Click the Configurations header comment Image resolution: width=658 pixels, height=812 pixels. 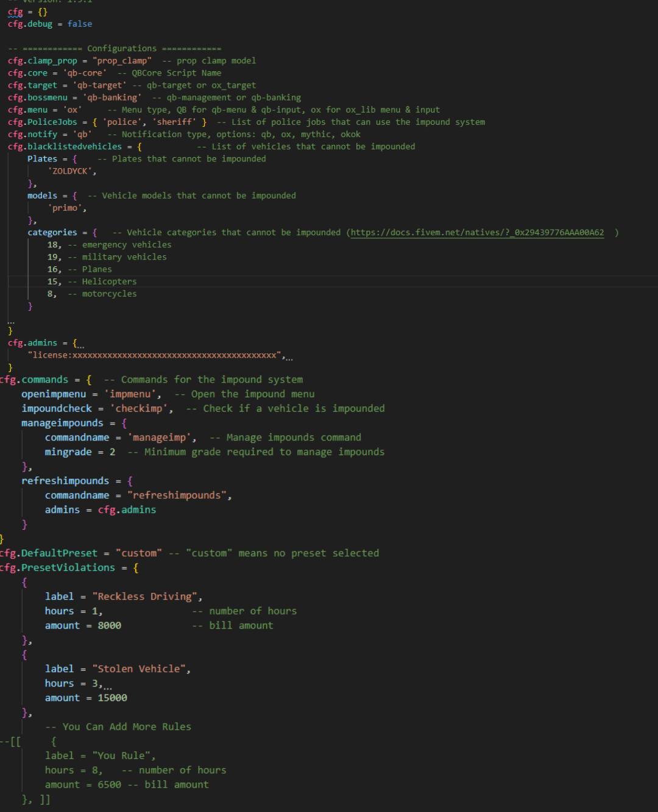(x=115, y=49)
